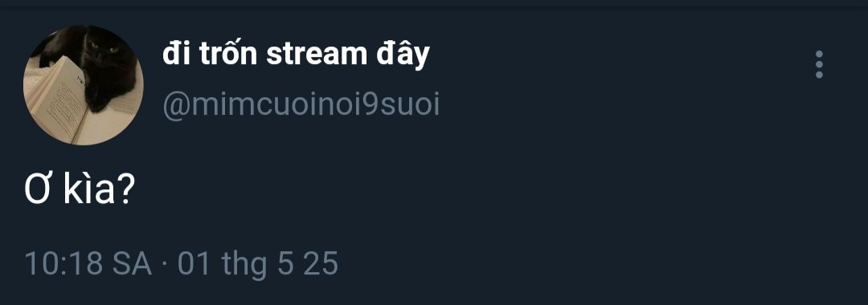Tap the date 01 thg 5 25
The image size is (868, 305).
coord(258,263)
